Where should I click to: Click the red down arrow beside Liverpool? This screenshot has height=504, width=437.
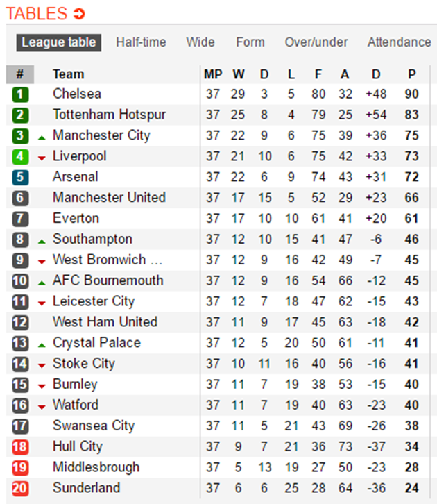coord(42,158)
